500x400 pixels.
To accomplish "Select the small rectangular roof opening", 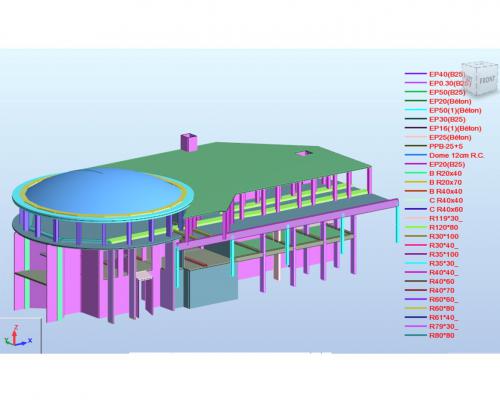I will (x=304, y=153).
